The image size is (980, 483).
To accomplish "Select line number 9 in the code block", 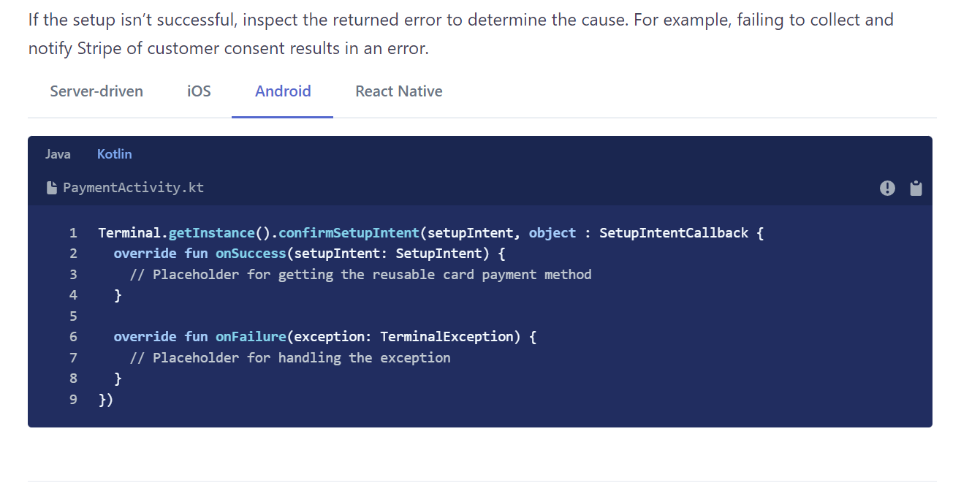I will point(73,399).
